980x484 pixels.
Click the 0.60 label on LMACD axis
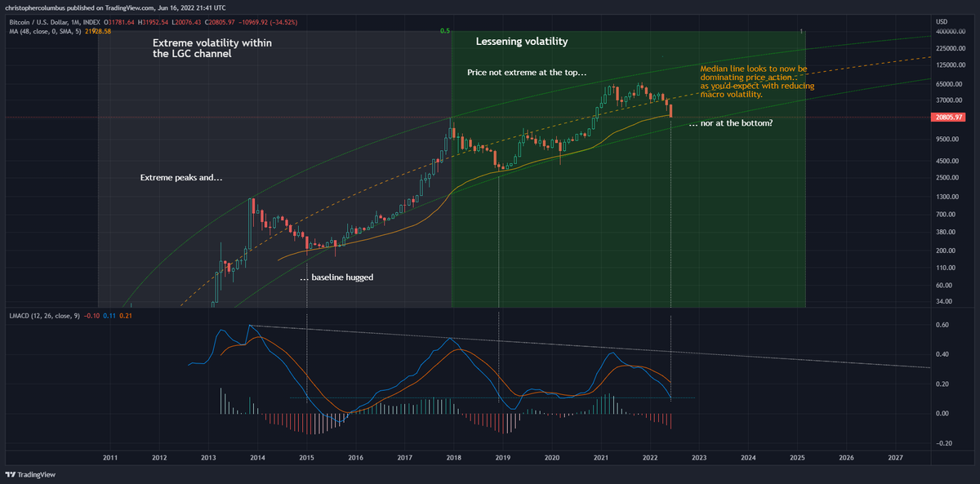tap(942, 325)
